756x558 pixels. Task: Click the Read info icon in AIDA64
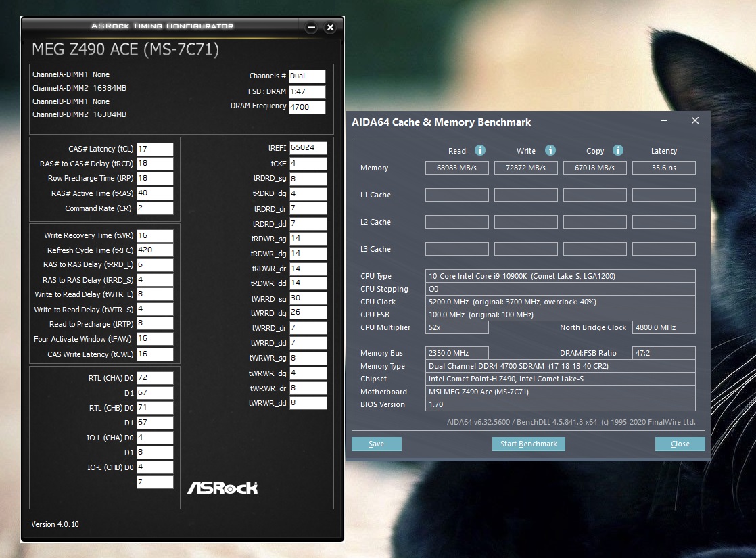479,150
